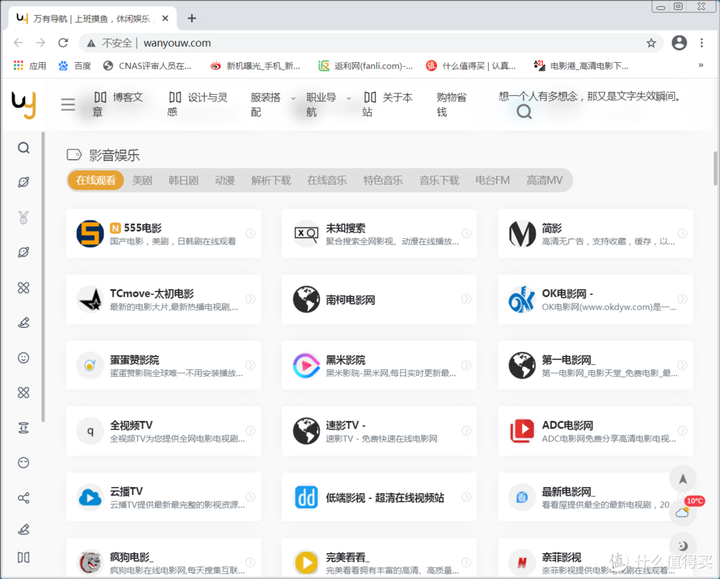Open the 什么值得买 bookmark
This screenshot has width=720, height=579.
point(471,66)
